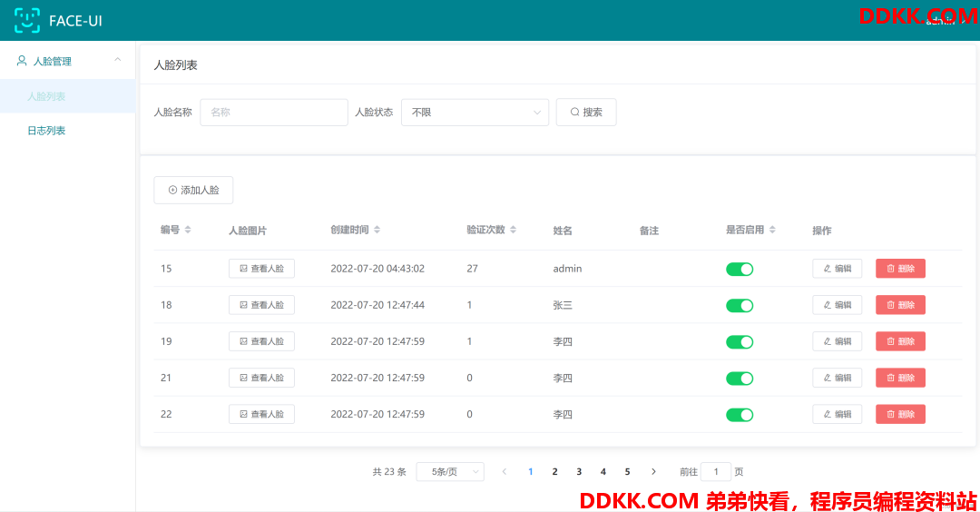Click the sort arrows beside 编号 column
980x512 pixels.
[x=188, y=231]
